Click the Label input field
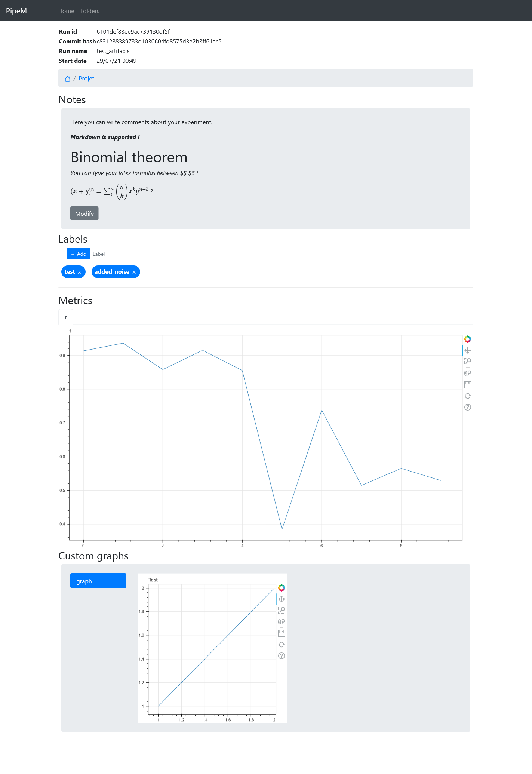532x774 pixels. tap(142, 254)
